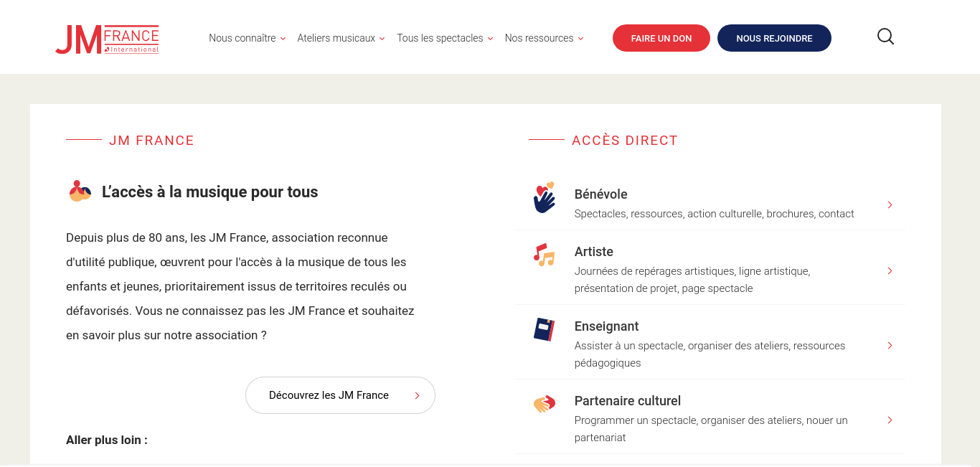Image resolution: width=980 pixels, height=467 pixels.
Task: Click the JM France logo
Action: [x=107, y=39]
